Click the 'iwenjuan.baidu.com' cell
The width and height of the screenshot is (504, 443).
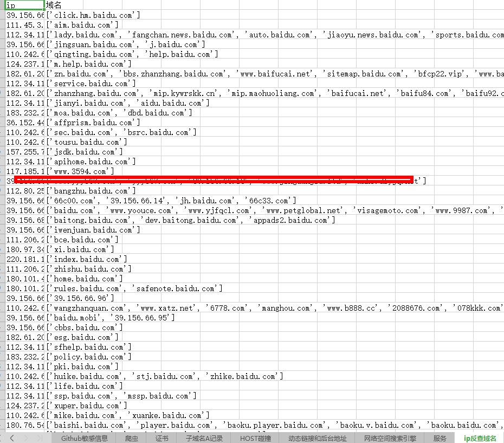click(93, 230)
